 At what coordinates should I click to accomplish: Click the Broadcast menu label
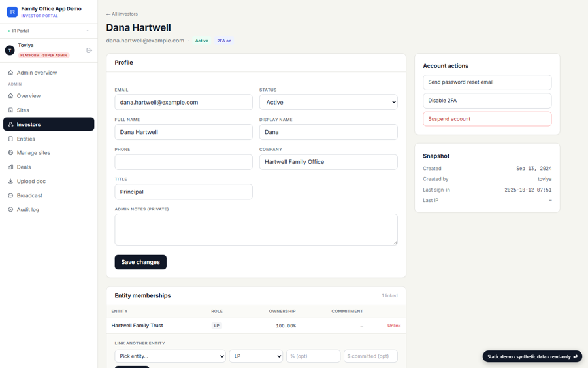(29, 195)
